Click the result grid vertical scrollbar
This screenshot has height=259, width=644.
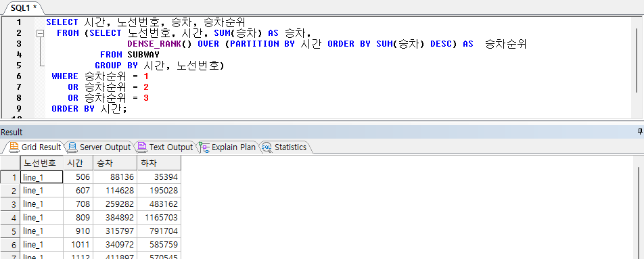tap(639, 212)
